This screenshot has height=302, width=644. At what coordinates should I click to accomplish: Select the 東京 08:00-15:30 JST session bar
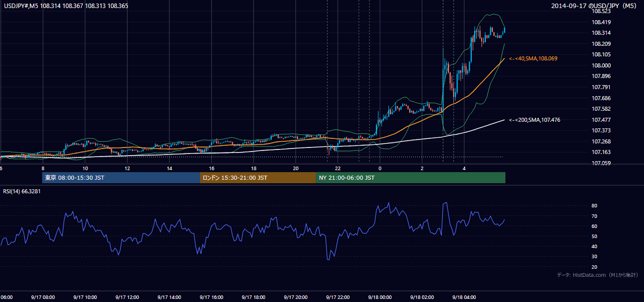point(121,178)
